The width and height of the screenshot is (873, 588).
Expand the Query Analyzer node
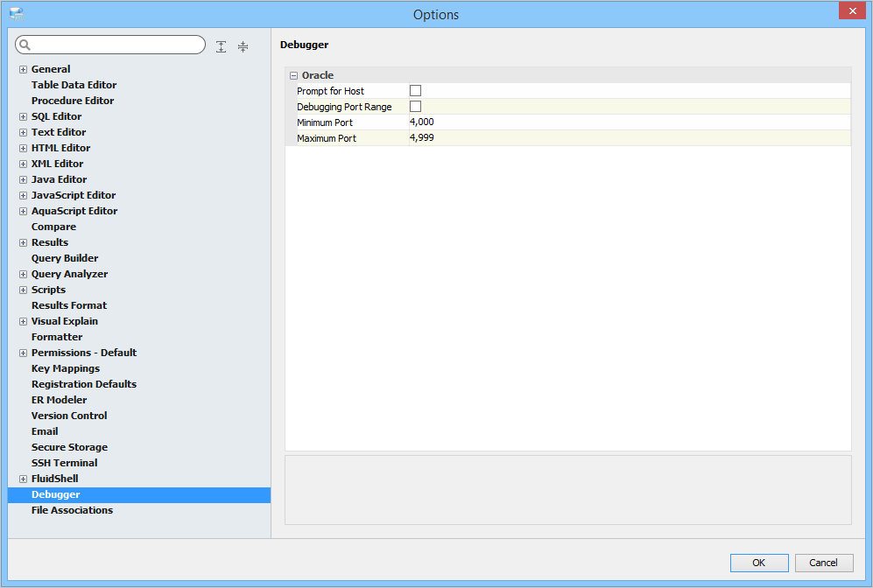click(23, 274)
